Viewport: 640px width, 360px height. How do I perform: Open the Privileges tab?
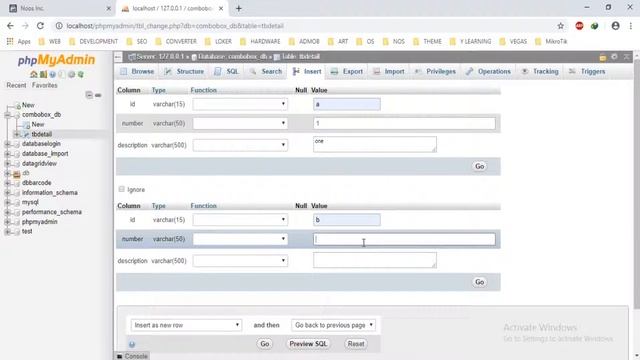coord(435,71)
